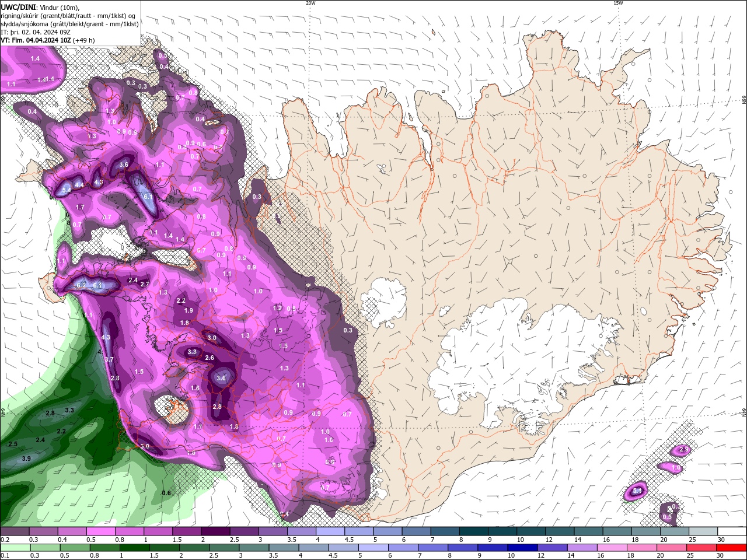Screen dimensions: 747x560
Task: Click the dark green swatch after 1 on rain legend
Action: [x=134, y=548]
